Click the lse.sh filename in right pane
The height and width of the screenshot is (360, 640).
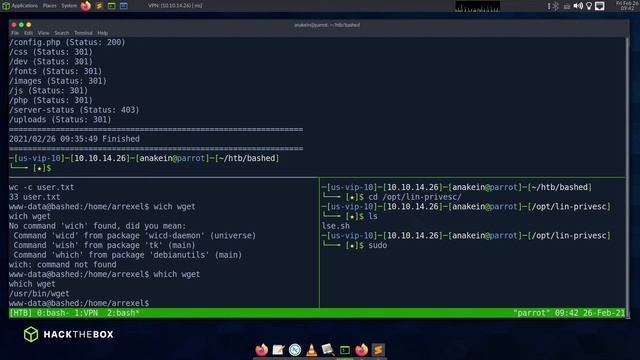336,226
